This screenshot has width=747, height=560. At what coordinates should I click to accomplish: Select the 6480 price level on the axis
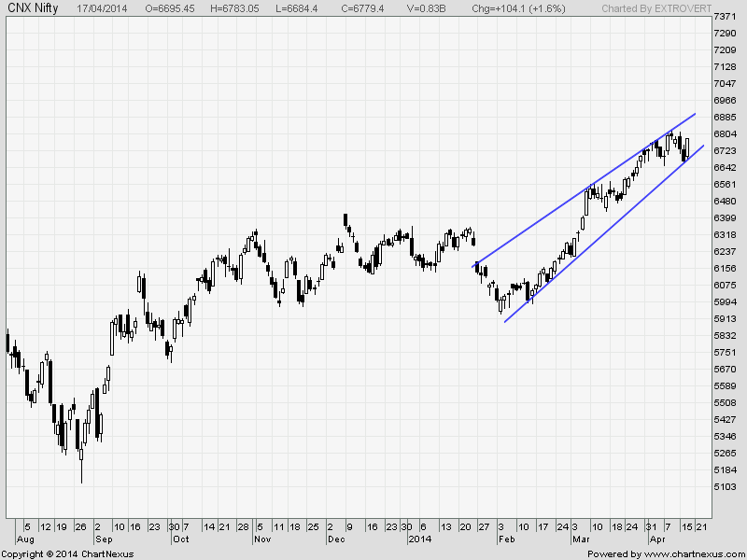tap(723, 201)
